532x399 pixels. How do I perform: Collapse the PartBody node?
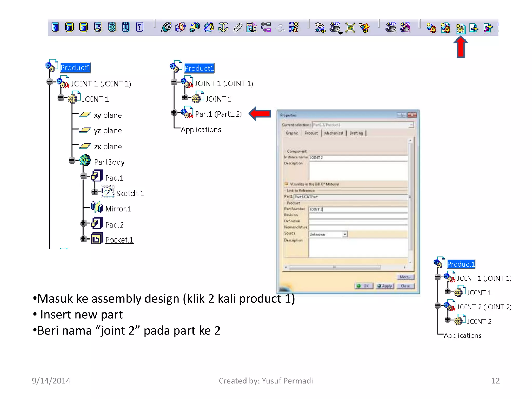(72, 161)
